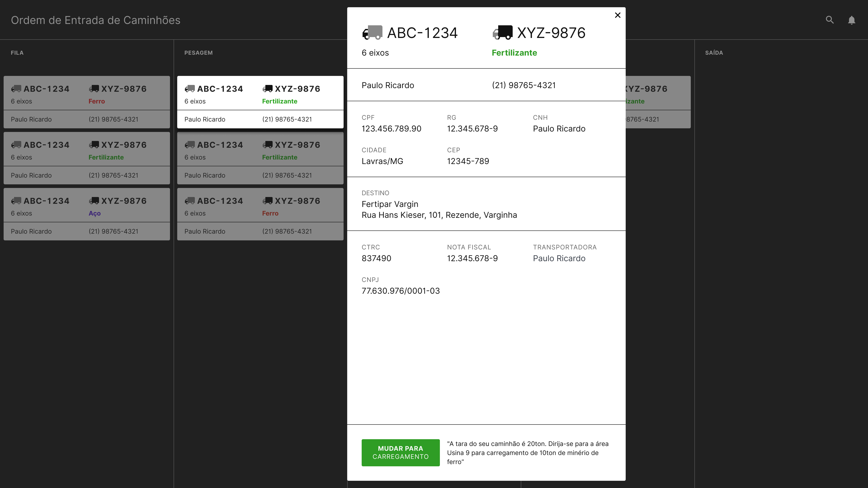This screenshot has height=488, width=868.
Task: Close the truck details dialog
Action: tap(618, 15)
